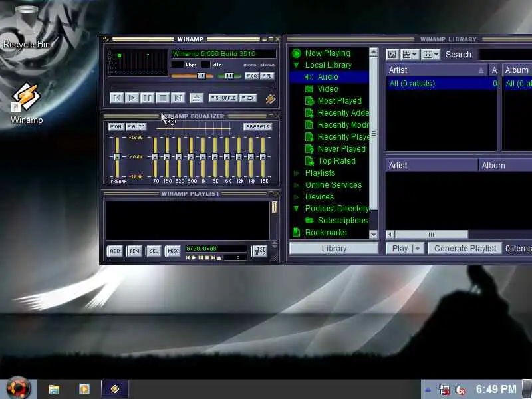Select Subscriptions under Podcast Directory
This screenshot has width=532, height=399.
[342, 221]
